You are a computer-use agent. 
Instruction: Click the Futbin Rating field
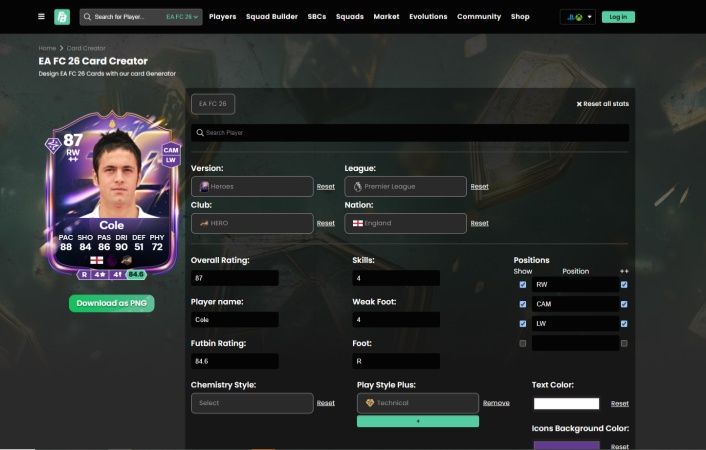[x=235, y=361]
